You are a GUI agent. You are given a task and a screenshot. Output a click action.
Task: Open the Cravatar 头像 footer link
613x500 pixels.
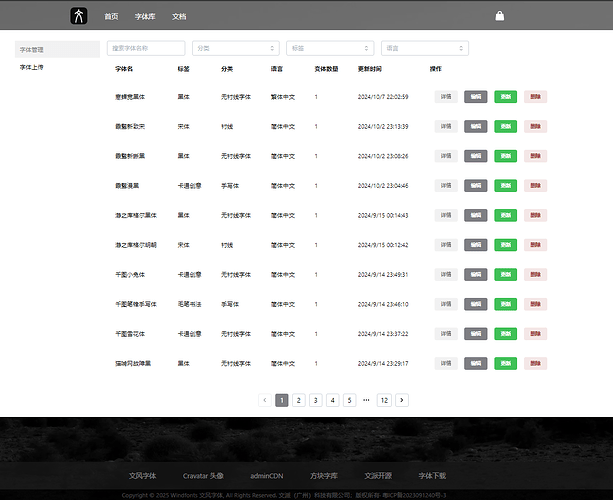click(x=203, y=476)
